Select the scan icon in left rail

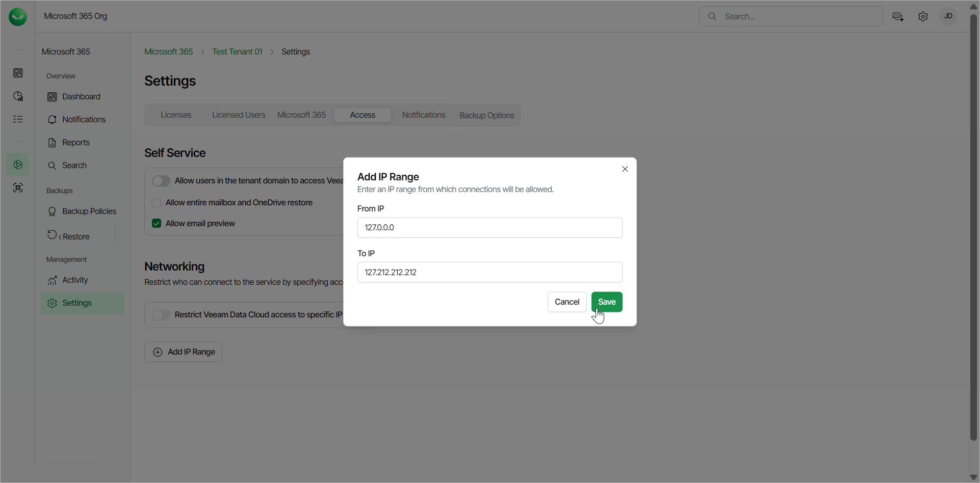18,188
